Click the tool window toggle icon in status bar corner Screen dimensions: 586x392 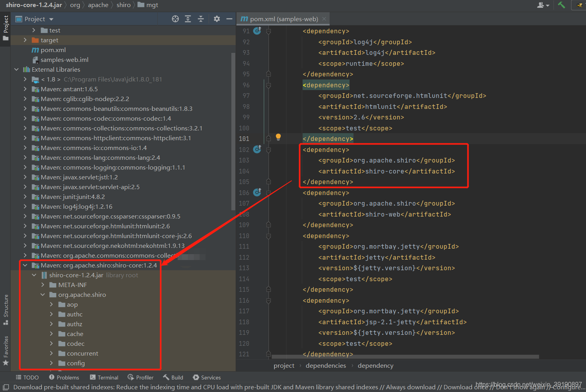coord(6,387)
